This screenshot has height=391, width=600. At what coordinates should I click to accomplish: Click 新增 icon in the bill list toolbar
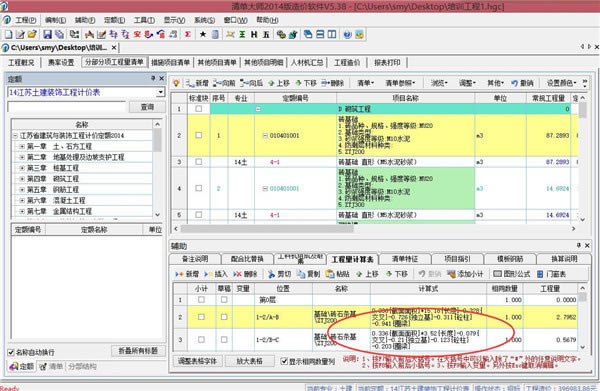point(197,83)
